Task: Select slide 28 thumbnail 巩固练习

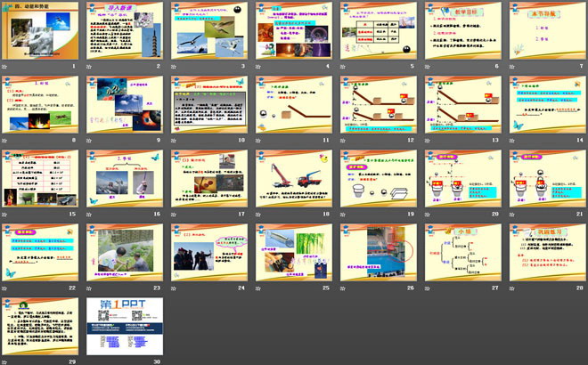Action: tap(548, 252)
